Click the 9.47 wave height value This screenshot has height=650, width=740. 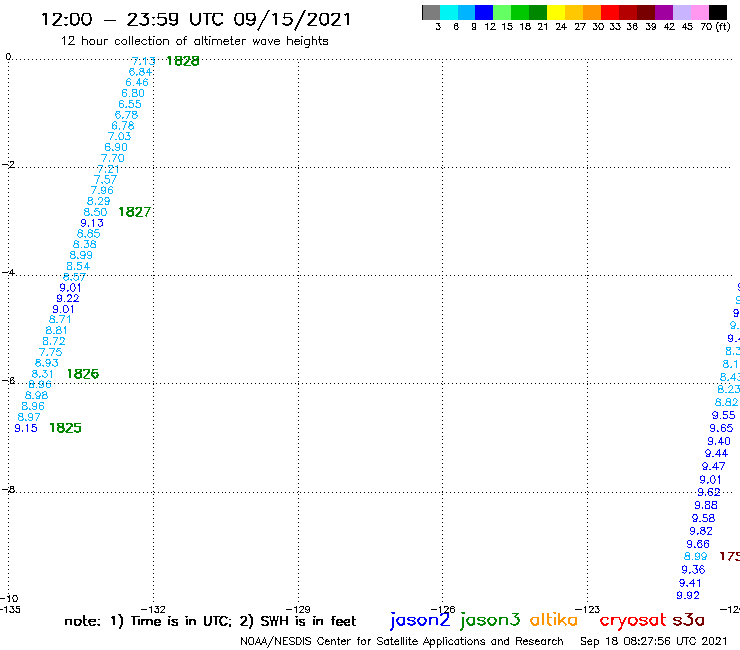(713, 466)
